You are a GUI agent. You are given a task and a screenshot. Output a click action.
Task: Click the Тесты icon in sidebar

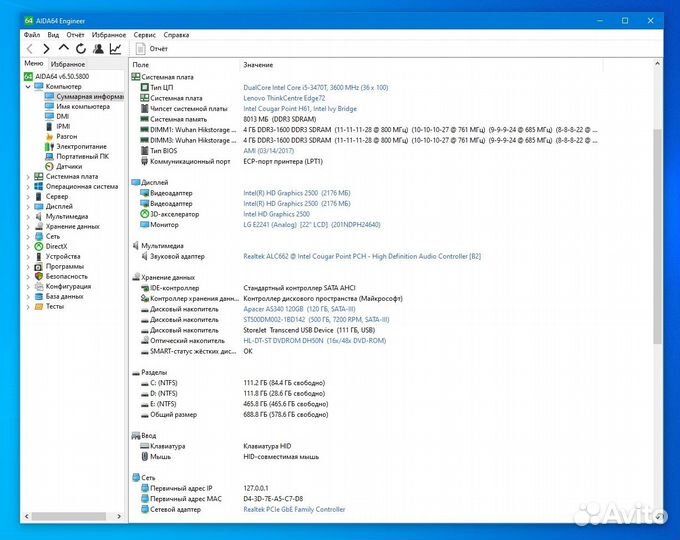[x=39, y=306]
